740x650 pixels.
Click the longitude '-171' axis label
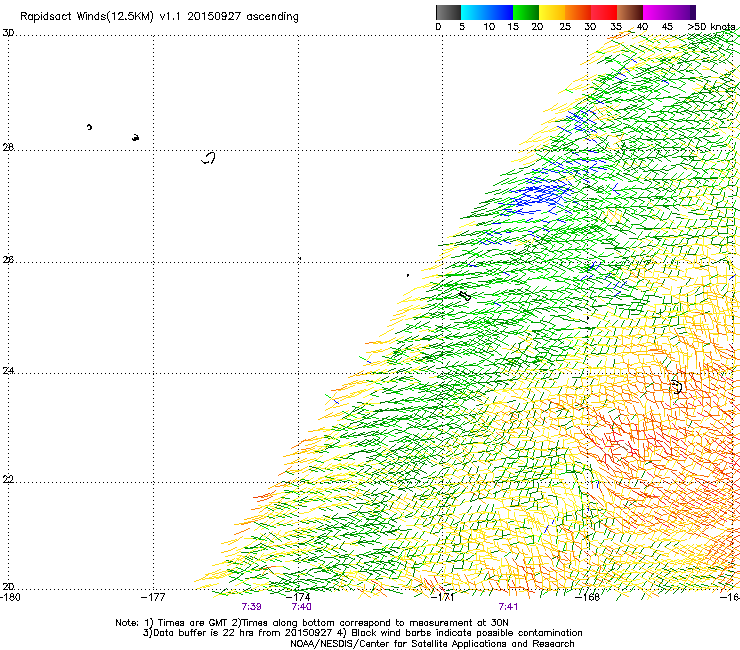pyautogui.click(x=443, y=597)
